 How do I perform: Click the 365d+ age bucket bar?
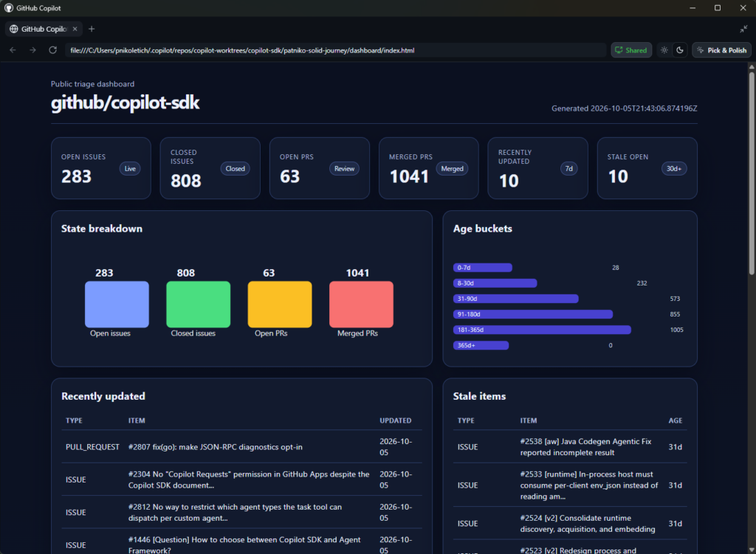pyautogui.click(x=481, y=345)
